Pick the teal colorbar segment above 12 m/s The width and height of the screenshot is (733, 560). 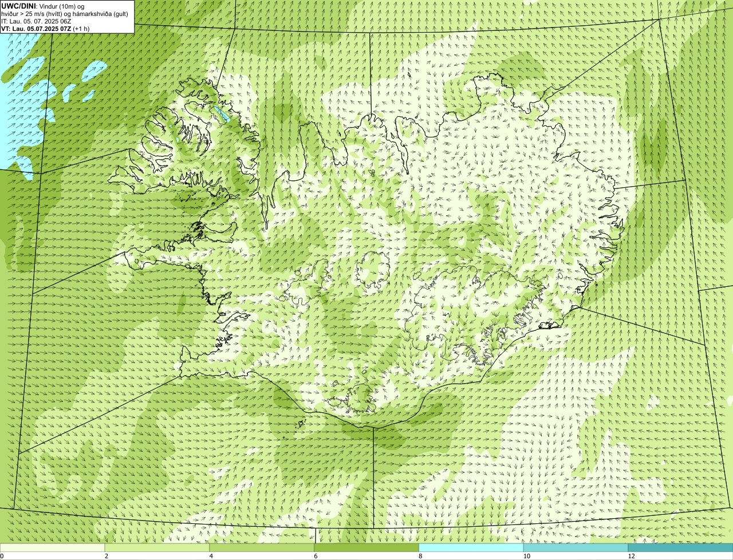pyautogui.click(x=680, y=547)
